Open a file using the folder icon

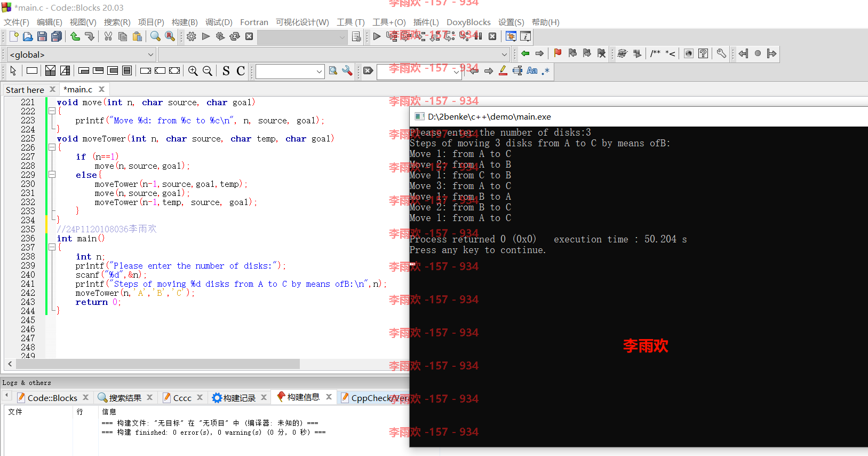point(28,36)
